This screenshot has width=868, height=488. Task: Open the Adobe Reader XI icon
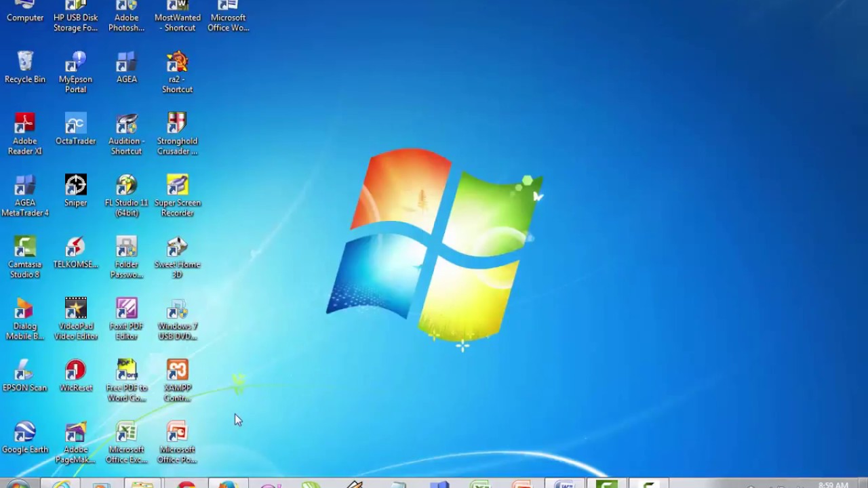click(x=25, y=134)
